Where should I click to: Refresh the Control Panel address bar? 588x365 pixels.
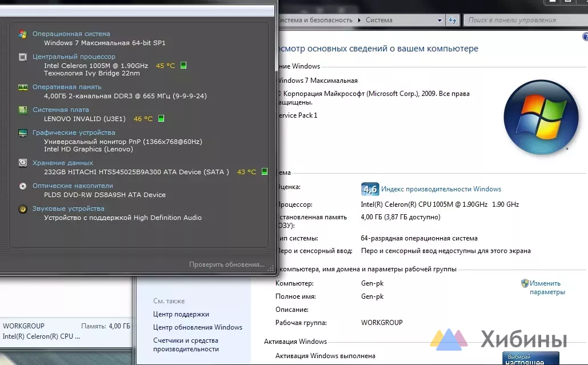453,20
